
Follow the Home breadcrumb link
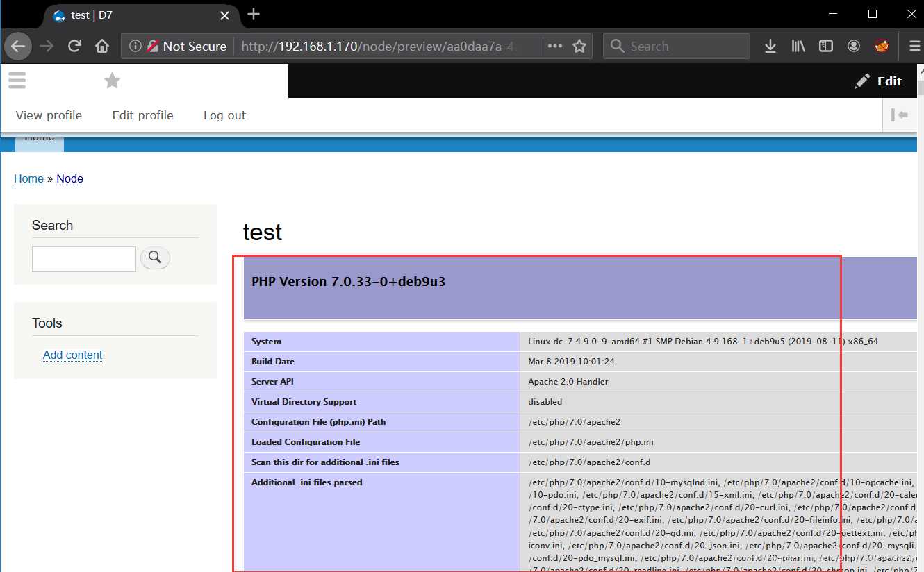28,178
